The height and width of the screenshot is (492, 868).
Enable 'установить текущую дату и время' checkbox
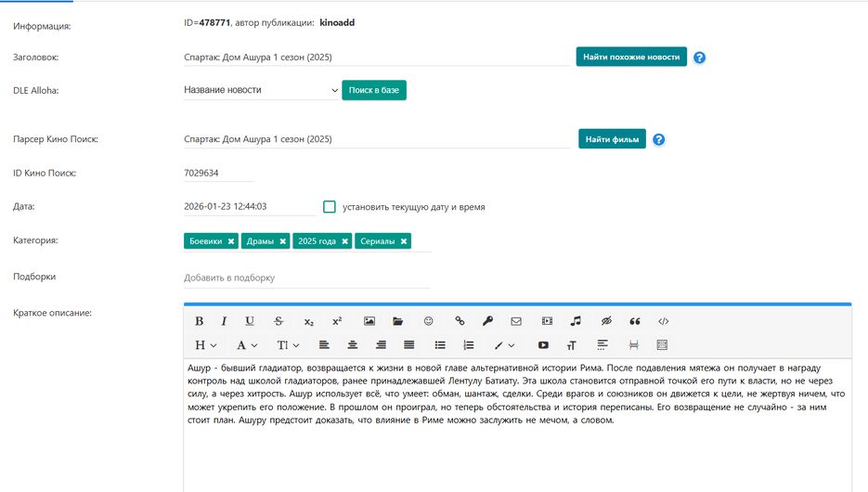330,207
